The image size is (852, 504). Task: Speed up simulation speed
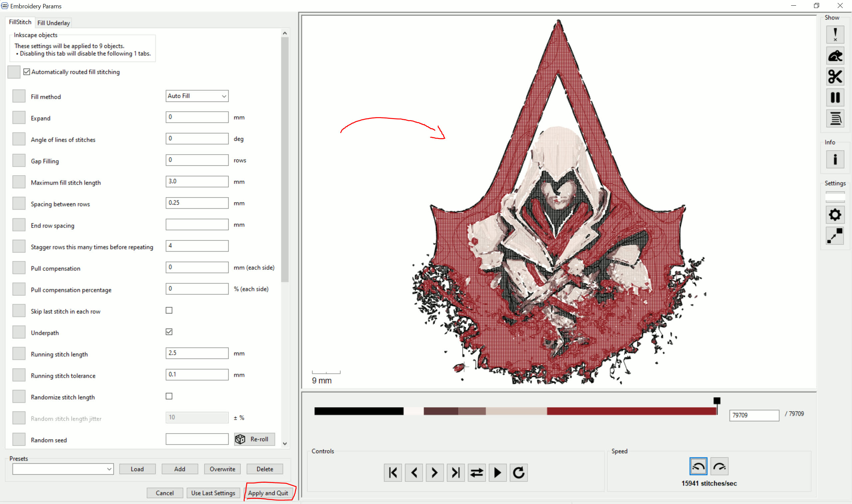pyautogui.click(x=720, y=467)
